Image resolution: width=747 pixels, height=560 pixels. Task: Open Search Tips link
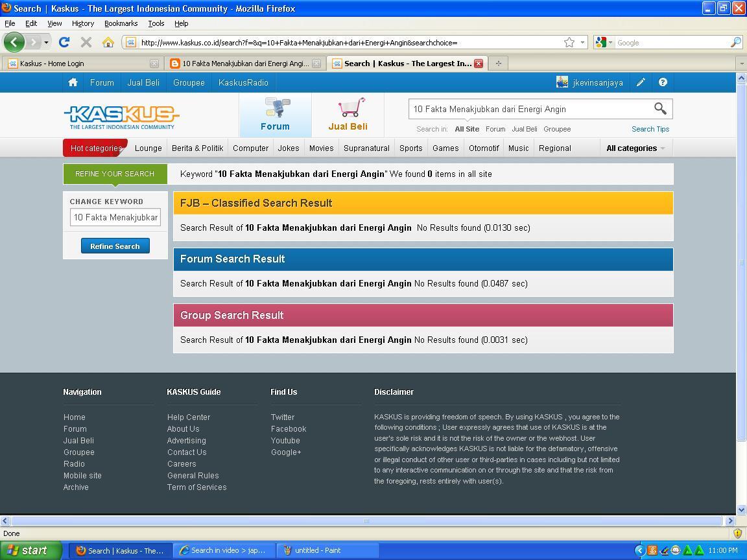tap(650, 129)
